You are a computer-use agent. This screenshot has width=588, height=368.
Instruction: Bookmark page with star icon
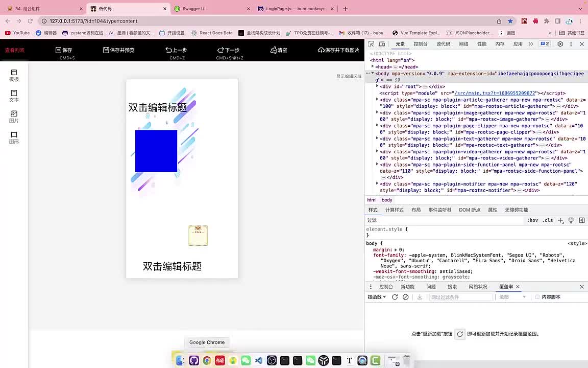tap(510, 21)
